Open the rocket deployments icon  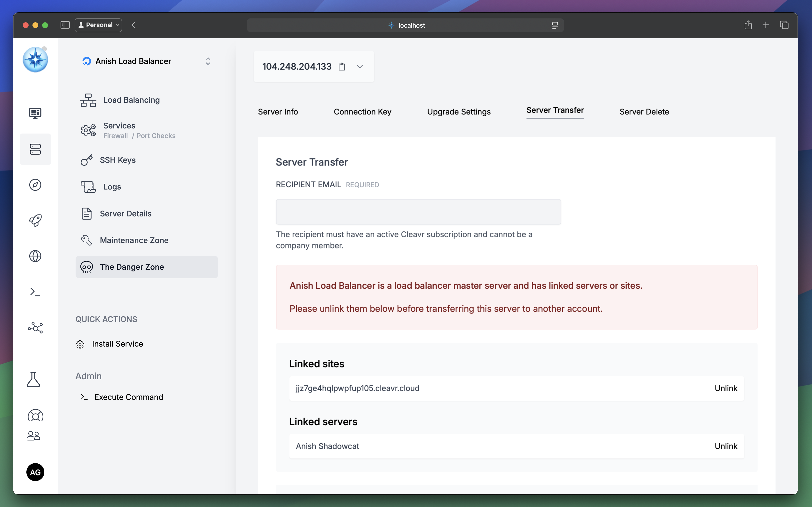[x=35, y=220]
